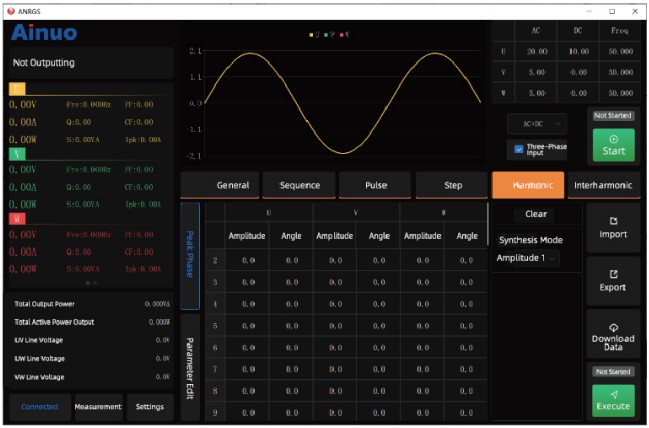Image resolution: width=649 pixels, height=428 pixels.
Task: Click the green Start button
Action: coord(613,145)
